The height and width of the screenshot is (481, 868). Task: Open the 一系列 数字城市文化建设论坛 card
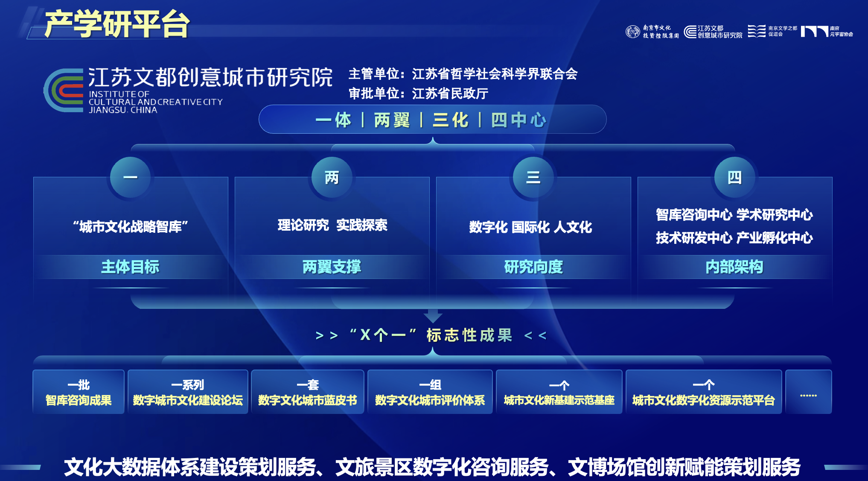188,392
